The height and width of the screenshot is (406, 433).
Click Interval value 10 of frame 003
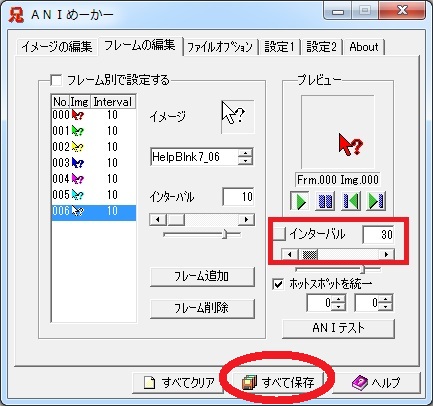click(112, 163)
